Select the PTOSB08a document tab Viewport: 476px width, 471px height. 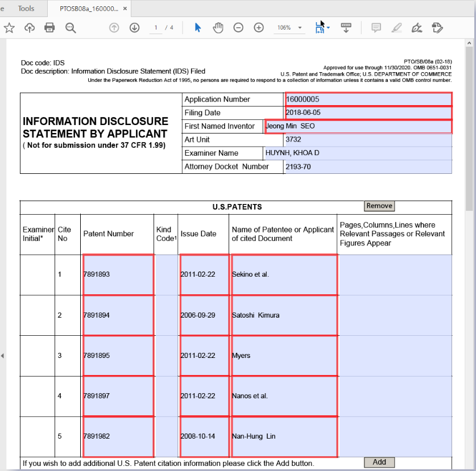point(89,9)
